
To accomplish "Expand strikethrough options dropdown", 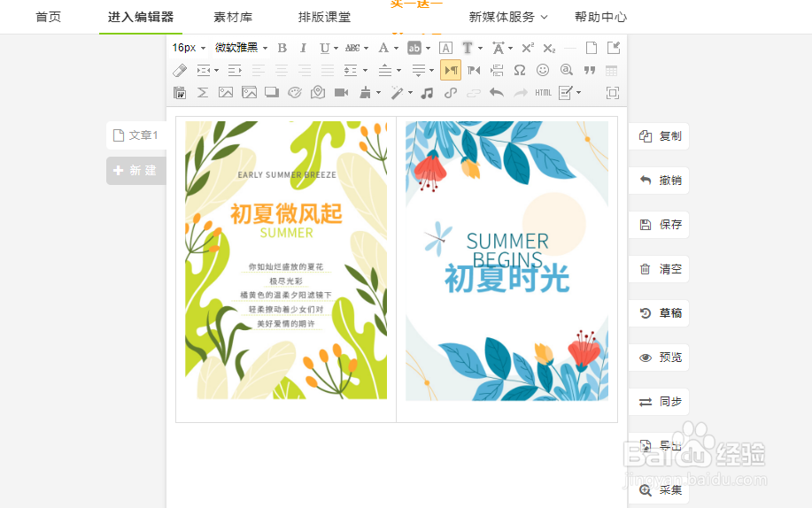I will pyautogui.click(x=366, y=48).
